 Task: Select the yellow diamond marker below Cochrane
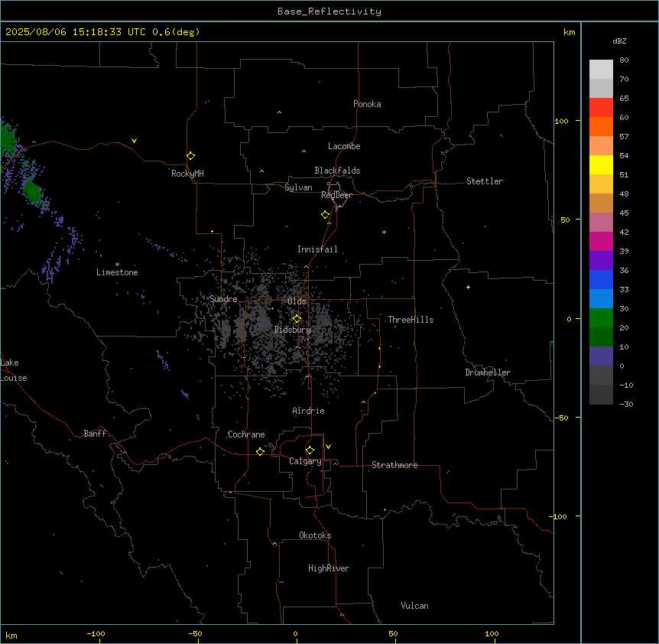coord(260,451)
